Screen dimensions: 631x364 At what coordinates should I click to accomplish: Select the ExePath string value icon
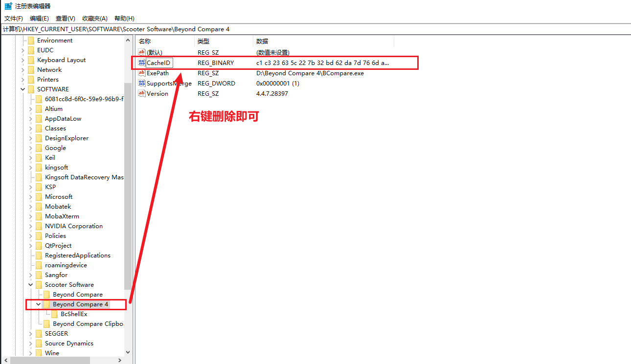click(x=142, y=73)
